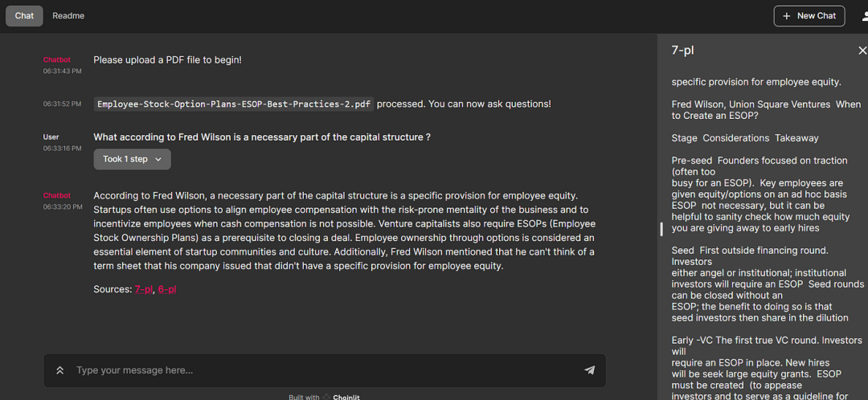The image size is (868, 400).
Task: Send the message with paper plane icon
Action: (x=589, y=370)
